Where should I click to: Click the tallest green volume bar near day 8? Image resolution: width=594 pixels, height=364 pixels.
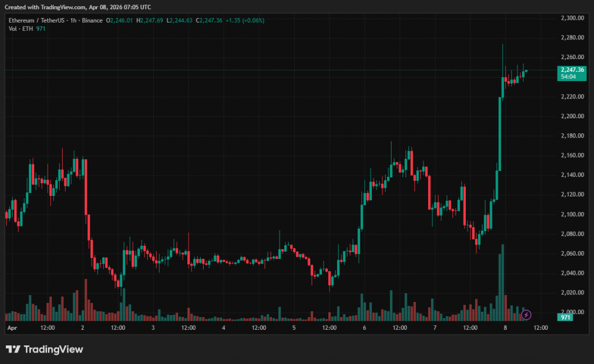[502, 282]
